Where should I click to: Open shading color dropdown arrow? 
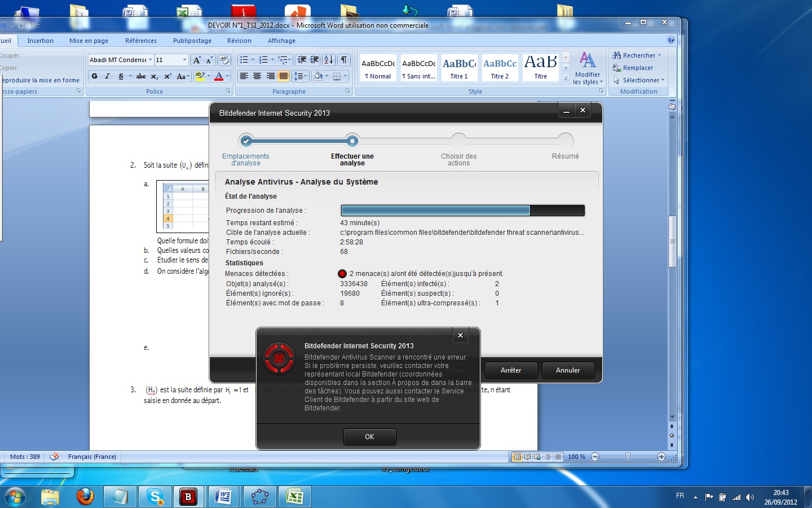pyautogui.click(x=326, y=76)
